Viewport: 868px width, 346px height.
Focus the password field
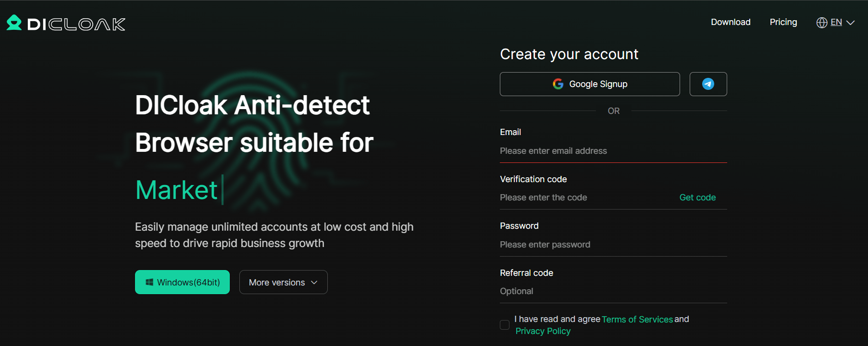613,245
